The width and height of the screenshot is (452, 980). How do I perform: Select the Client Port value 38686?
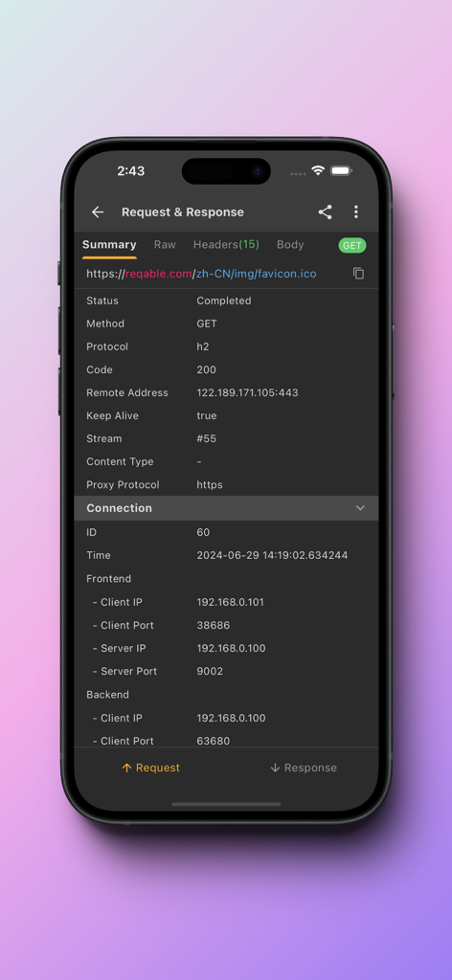click(x=214, y=626)
